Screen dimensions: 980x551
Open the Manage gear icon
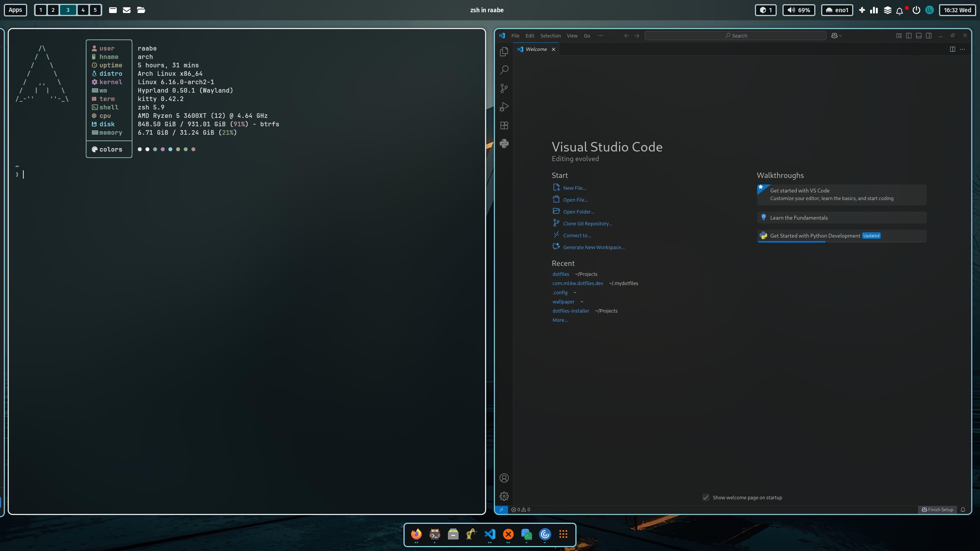tap(504, 496)
